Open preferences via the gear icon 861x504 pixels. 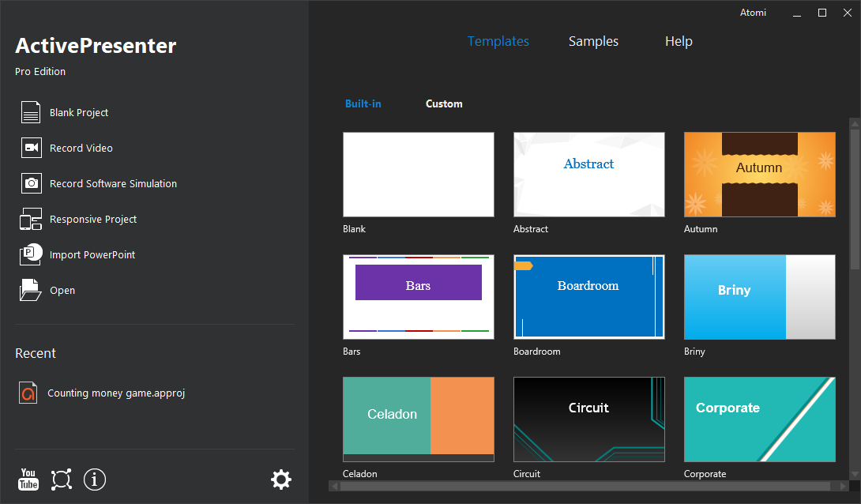point(281,480)
